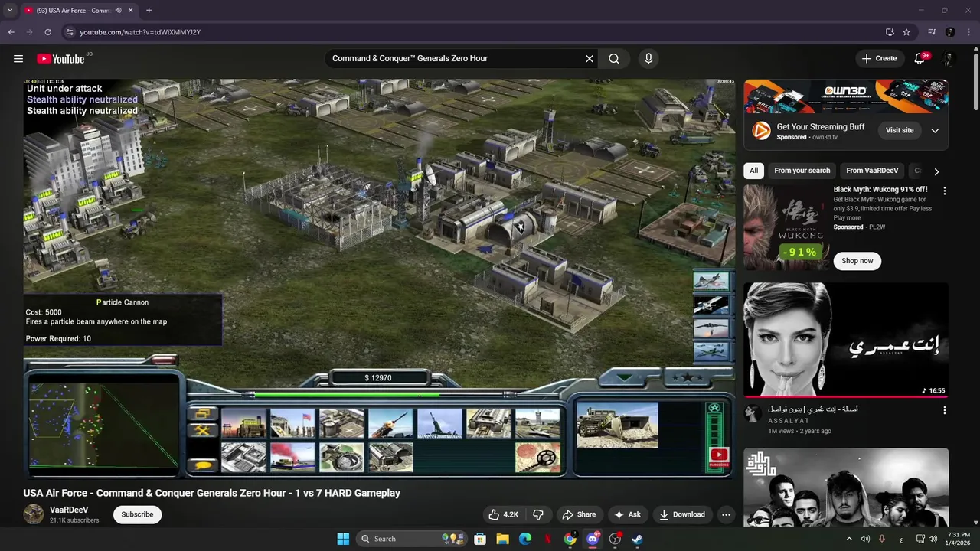Open the tab search dropdown
This screenshot has width=980, height=551.
(10, 11)
